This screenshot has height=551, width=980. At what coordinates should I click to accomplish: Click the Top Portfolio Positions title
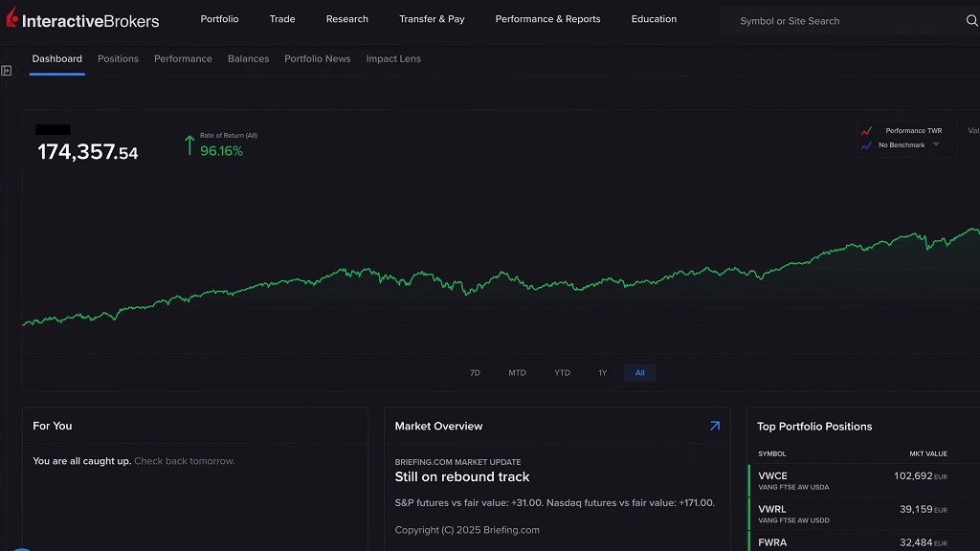pos(814,427)
